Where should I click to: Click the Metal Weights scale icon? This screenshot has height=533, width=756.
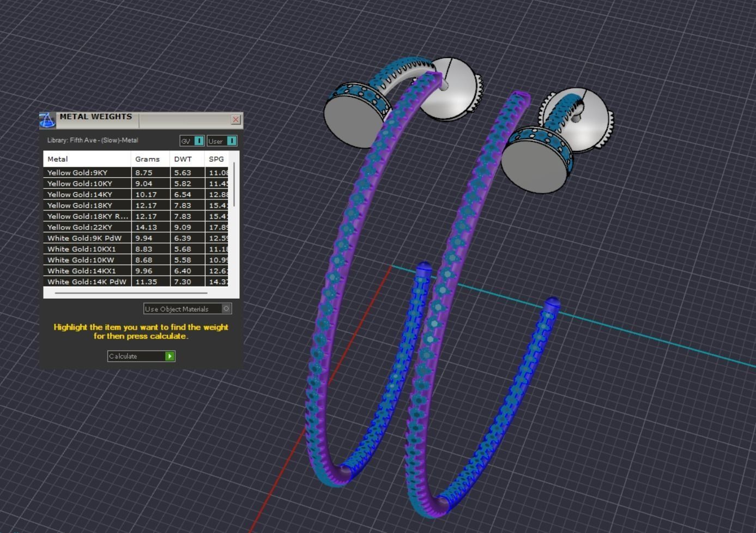click(47, 120)
